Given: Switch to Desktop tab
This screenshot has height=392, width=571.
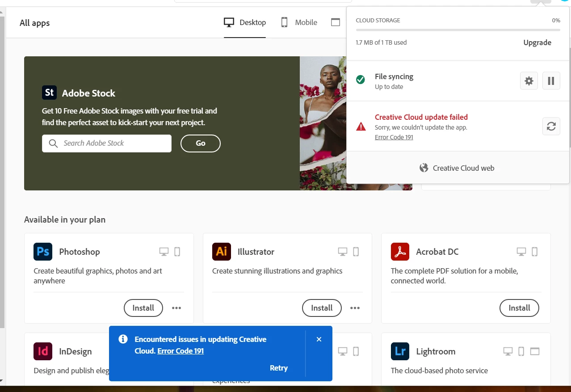Looking at the screenshot, I should click(245, 22).
